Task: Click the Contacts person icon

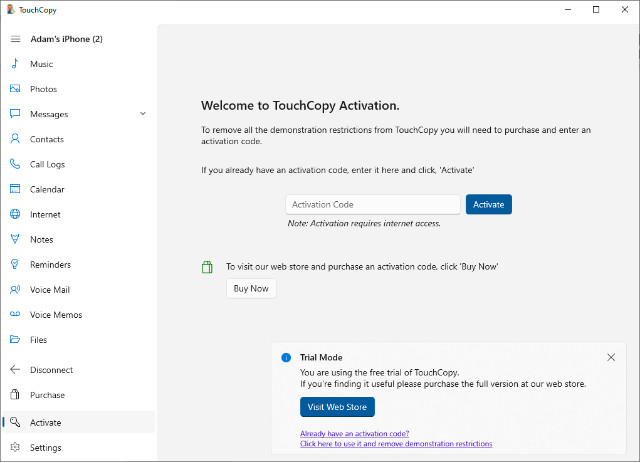Action: click(x=15, y=139)
